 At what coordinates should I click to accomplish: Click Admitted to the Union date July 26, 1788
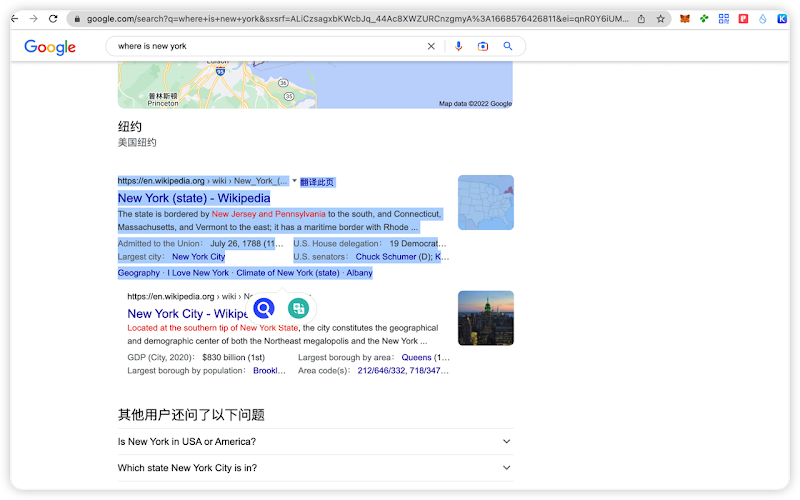tap(246, 243)
